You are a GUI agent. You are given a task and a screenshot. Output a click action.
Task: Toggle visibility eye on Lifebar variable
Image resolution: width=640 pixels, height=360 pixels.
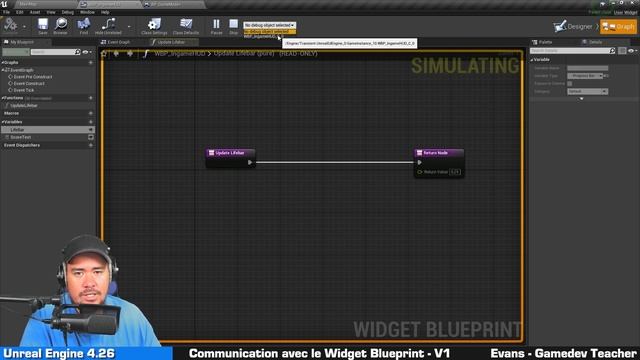click(91, 129)
